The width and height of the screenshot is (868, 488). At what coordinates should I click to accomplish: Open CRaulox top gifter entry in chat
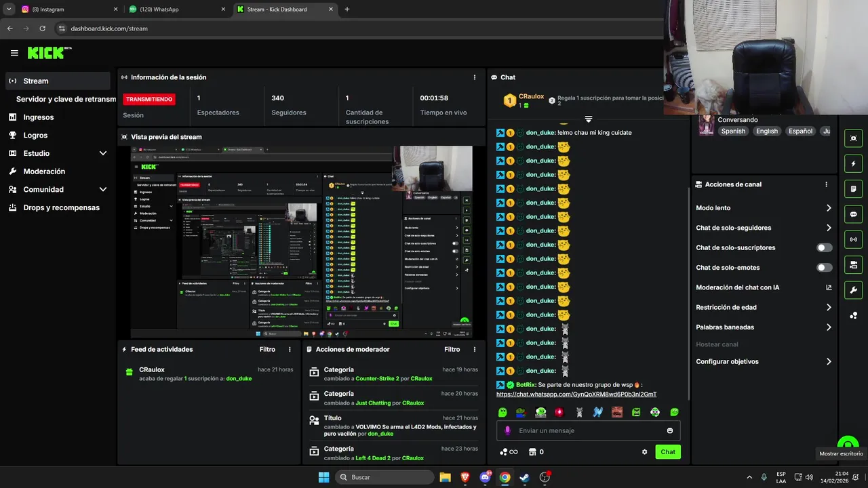[x=524, y=101]
